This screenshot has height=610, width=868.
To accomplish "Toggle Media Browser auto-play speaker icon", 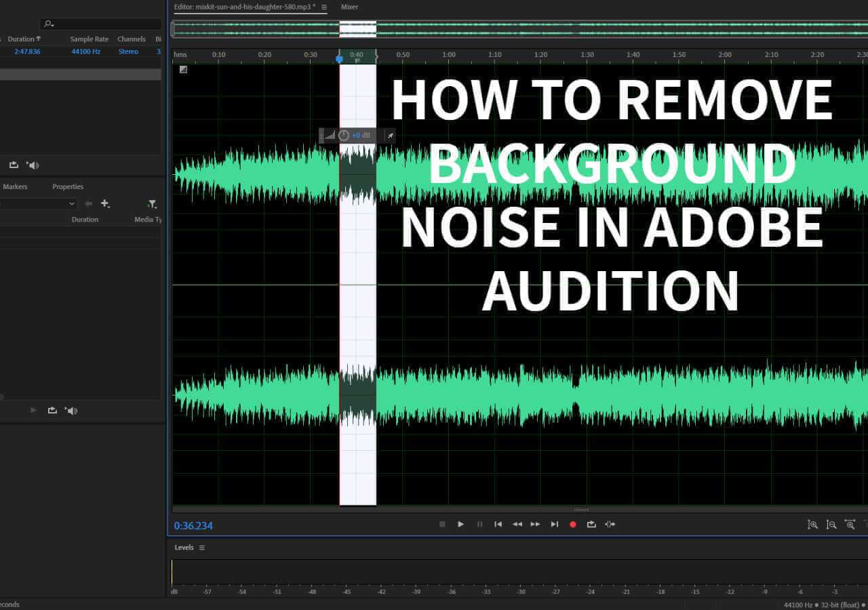I will 71,410.
